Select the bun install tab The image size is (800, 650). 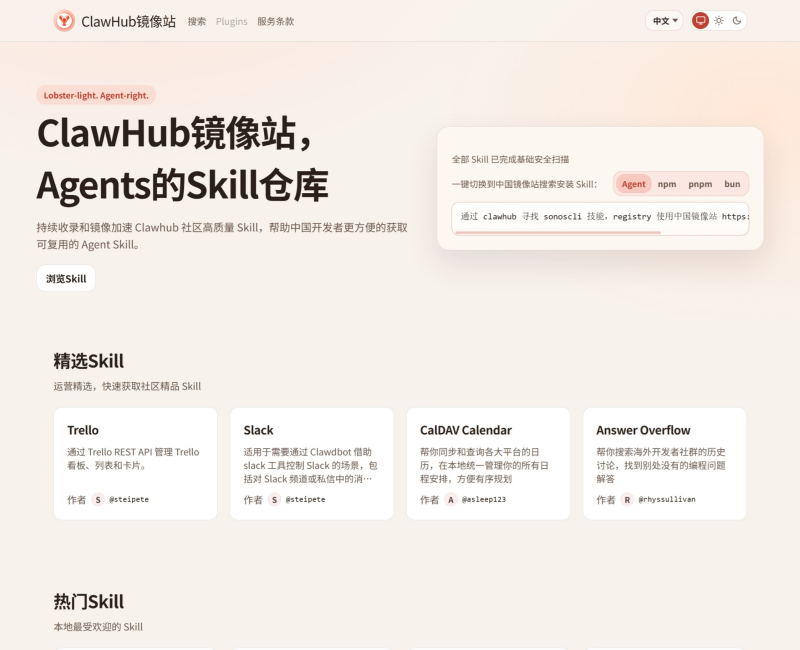coord(732,184)
